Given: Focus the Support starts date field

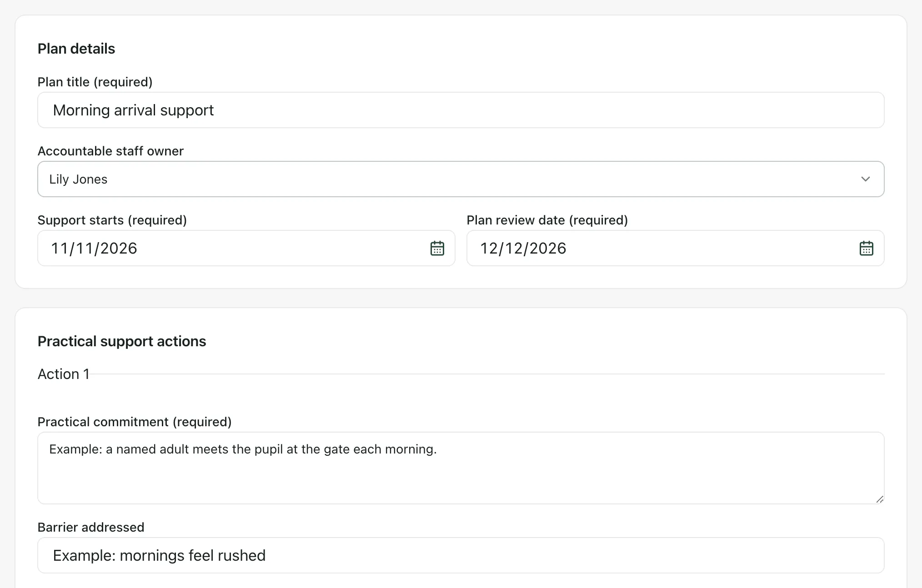Looking at the screenshot, I should tap(246, 248).
